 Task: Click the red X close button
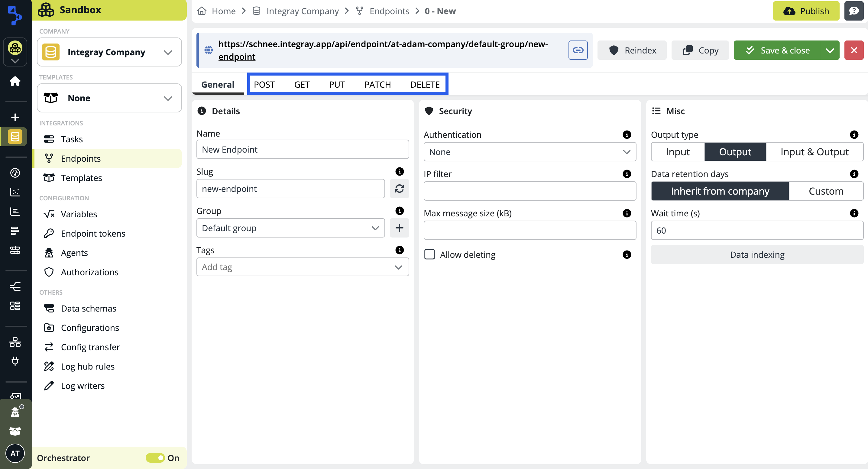pos(853,50)
